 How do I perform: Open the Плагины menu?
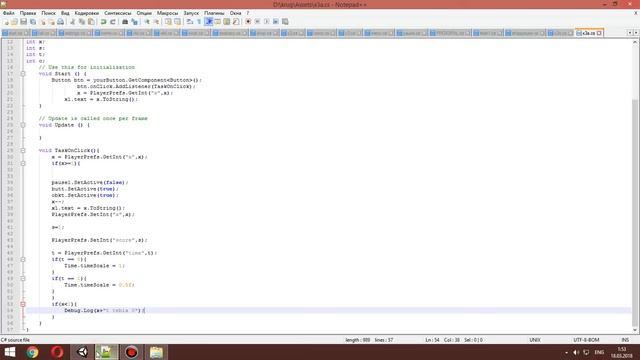click(x=214, y=13)
